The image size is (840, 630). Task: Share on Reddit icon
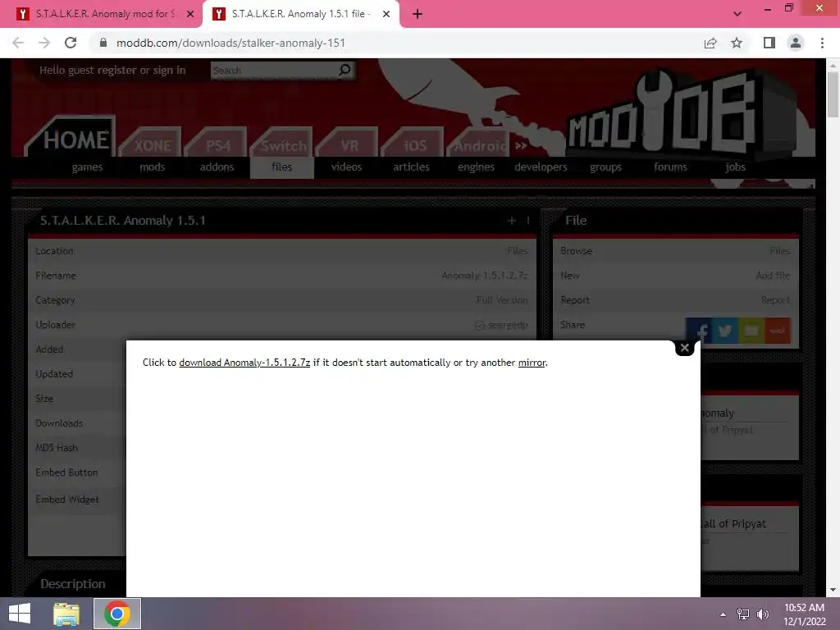[778, 331]
